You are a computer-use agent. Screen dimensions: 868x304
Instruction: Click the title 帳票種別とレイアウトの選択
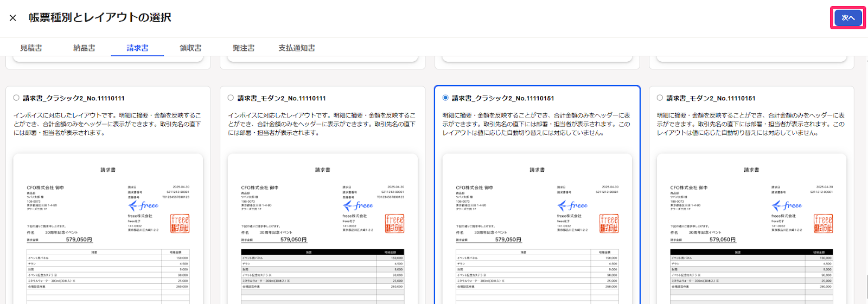[100, 17]
